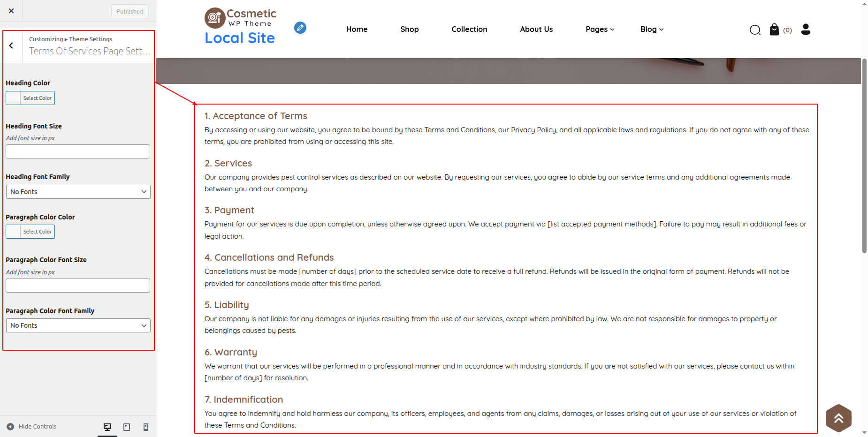
Task: Close the Customizer with the X icon
Action: click(11, 11)
